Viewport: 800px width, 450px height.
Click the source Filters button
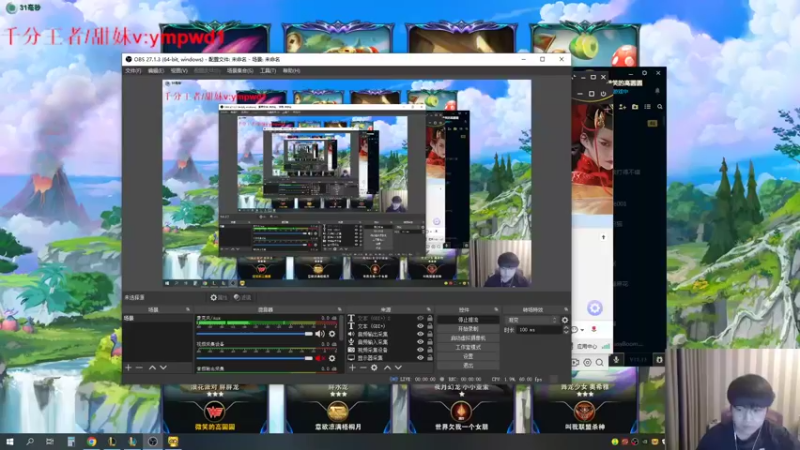pos(242,297)
